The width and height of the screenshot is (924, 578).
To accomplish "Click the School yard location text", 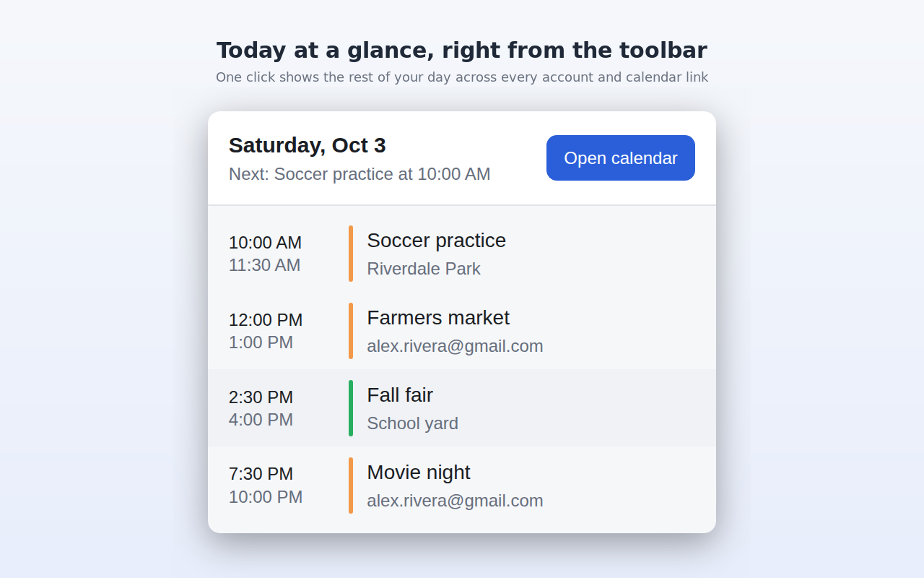I will point(412,423).
